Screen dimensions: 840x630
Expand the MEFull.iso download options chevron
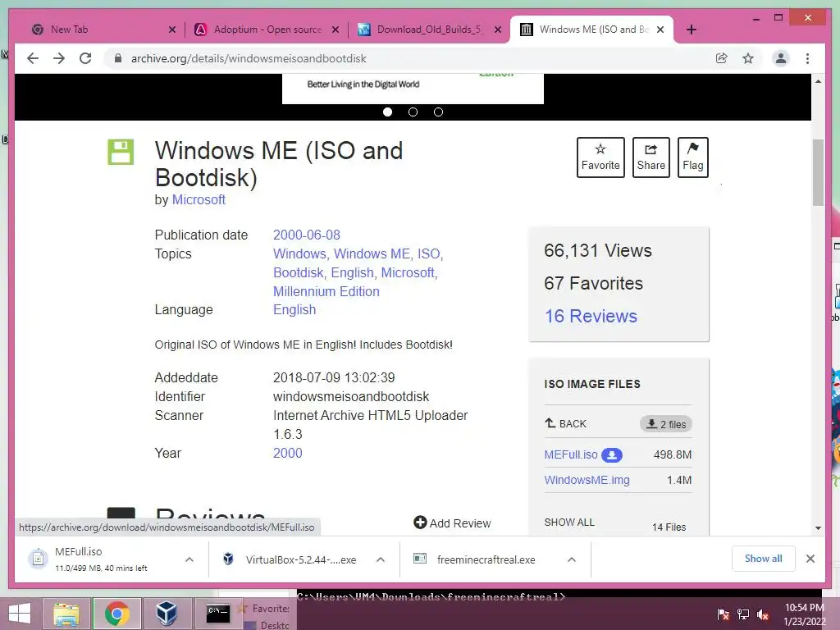coord(189,559)
